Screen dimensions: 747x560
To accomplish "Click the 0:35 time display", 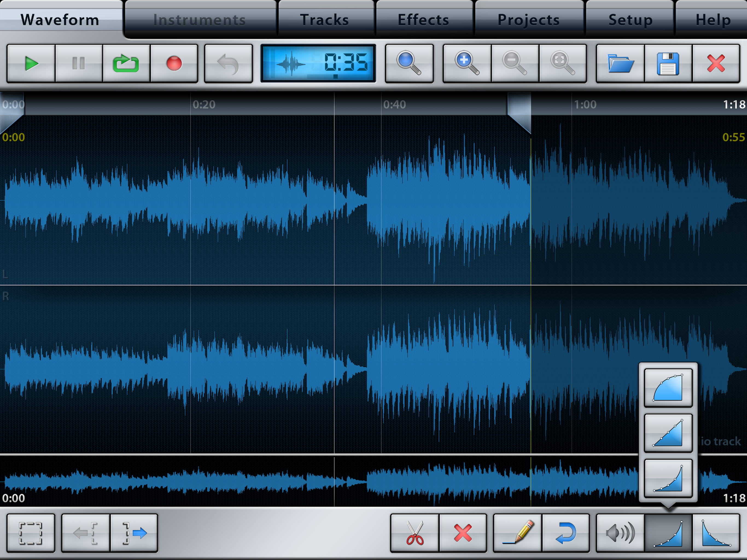I will pos(318,63).
